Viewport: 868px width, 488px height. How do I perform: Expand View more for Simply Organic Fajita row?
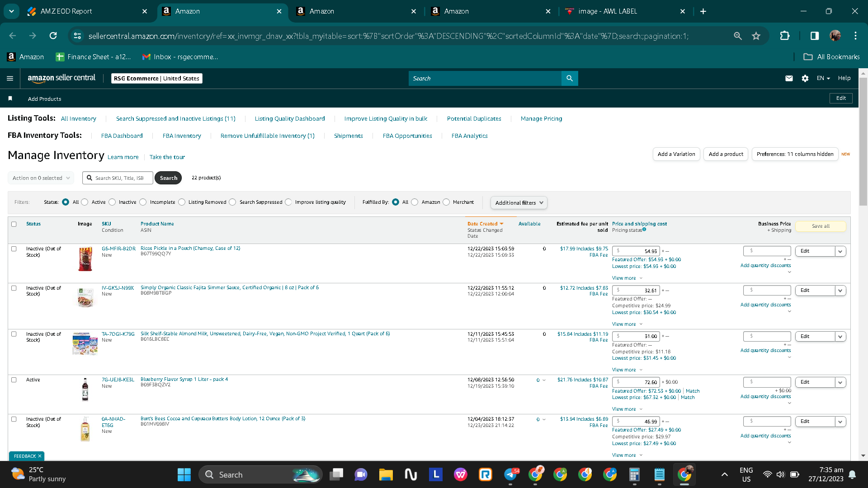(627, 324)
